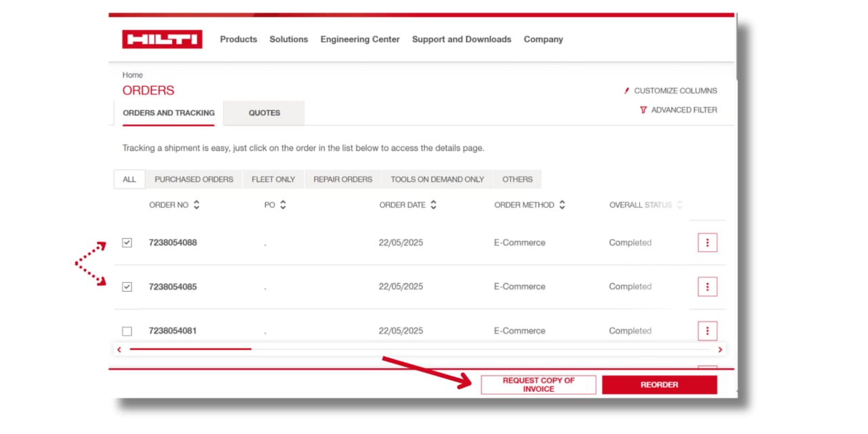Click the Request Copy of Invoice button
868x434 pixels.
click(x=538, y=384)
